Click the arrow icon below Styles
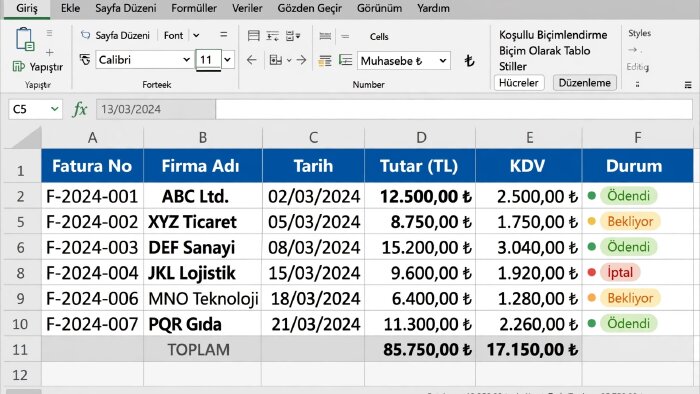 tap(633, 50)
